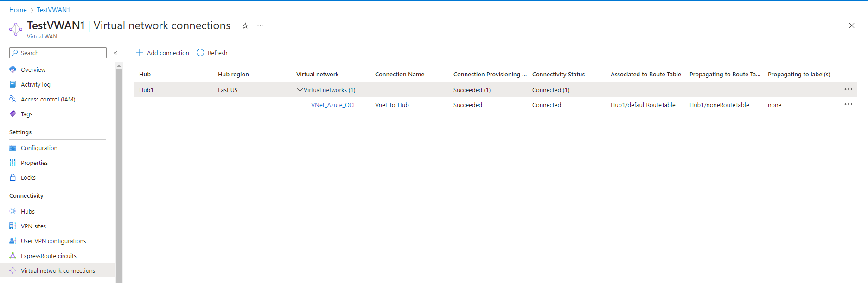Click the Locks padlock icon

13,177
